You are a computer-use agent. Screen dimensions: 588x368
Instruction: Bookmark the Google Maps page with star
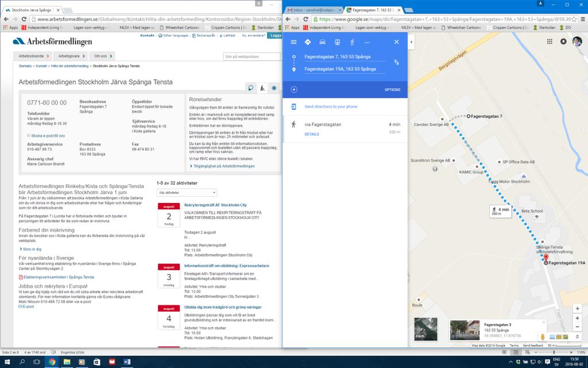[x=574, y=19]
